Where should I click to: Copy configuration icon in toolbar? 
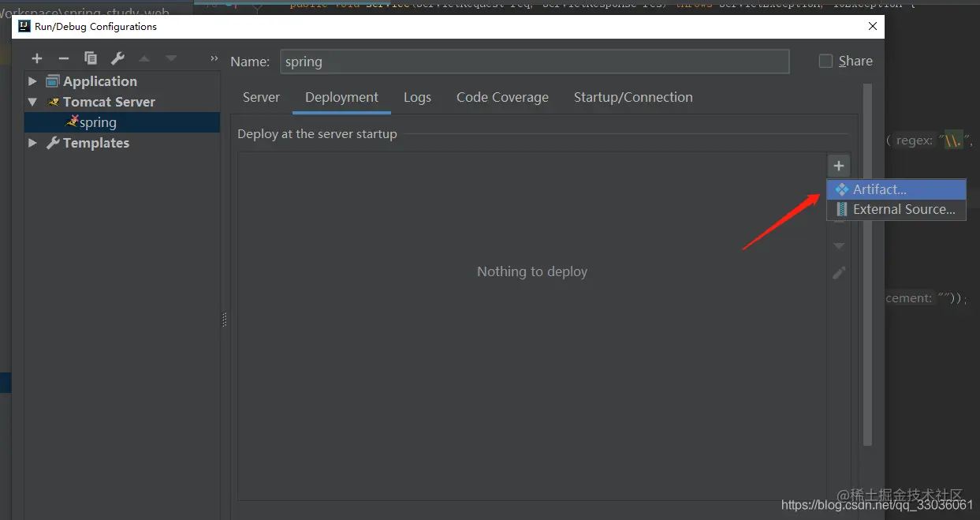click(x=91, y=58)
